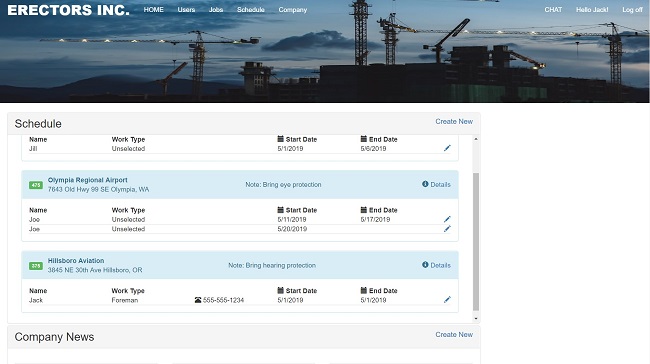Create New schedule entry link
650x364 pixels.
(454, 121)
